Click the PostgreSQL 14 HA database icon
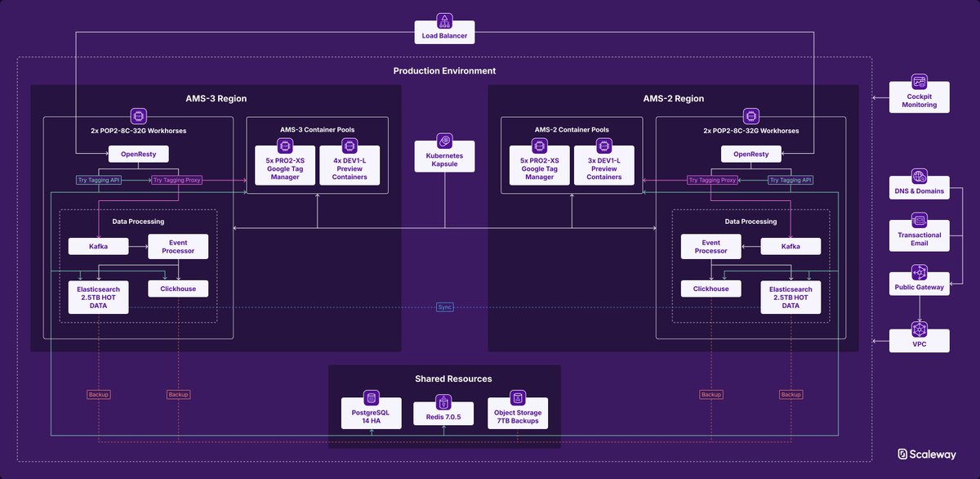Viewport: 980px width, 479px height. pyautogui.click(x=372, y=398)
